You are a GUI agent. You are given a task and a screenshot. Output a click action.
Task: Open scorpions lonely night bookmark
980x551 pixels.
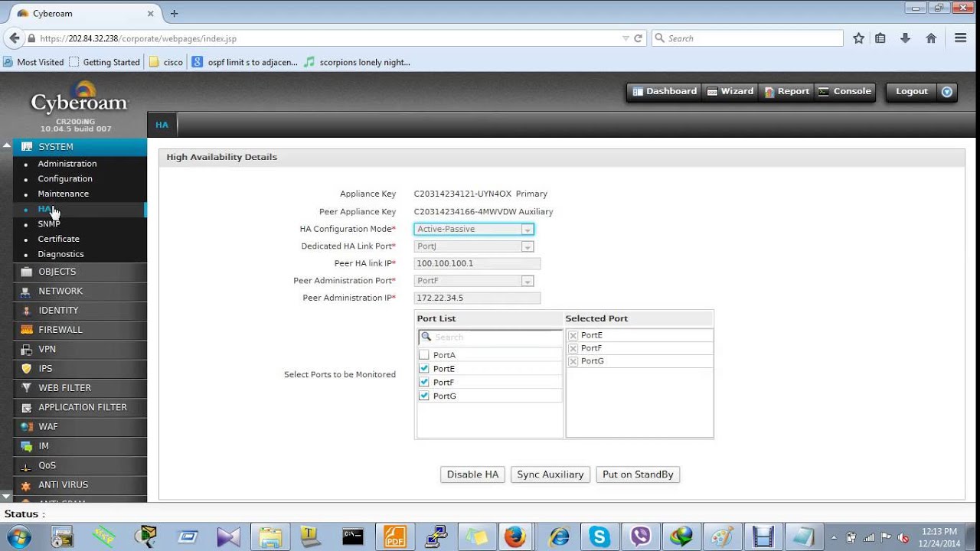(x=357, y=62)
